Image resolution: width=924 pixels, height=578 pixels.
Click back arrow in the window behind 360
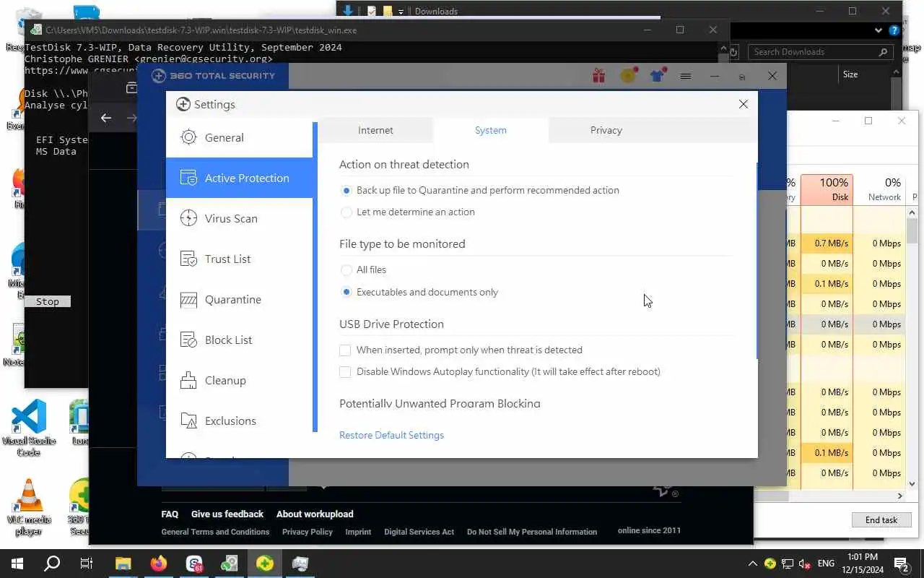106,118
